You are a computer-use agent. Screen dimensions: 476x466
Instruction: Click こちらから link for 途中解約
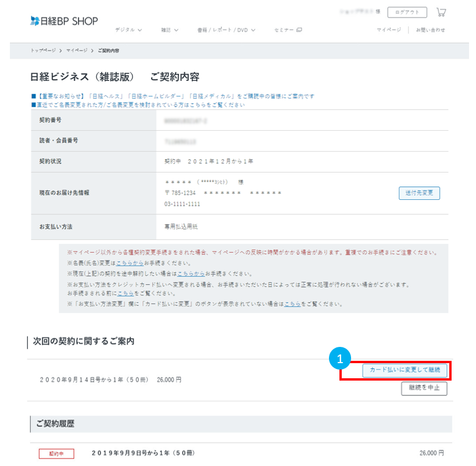pos(191,274)
